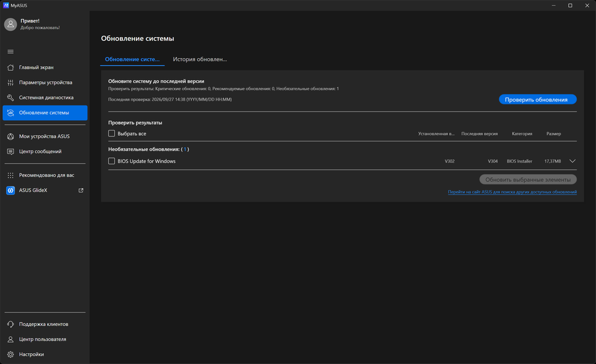
Task: Open the История обновлен... tab
Action: [200, 59]
